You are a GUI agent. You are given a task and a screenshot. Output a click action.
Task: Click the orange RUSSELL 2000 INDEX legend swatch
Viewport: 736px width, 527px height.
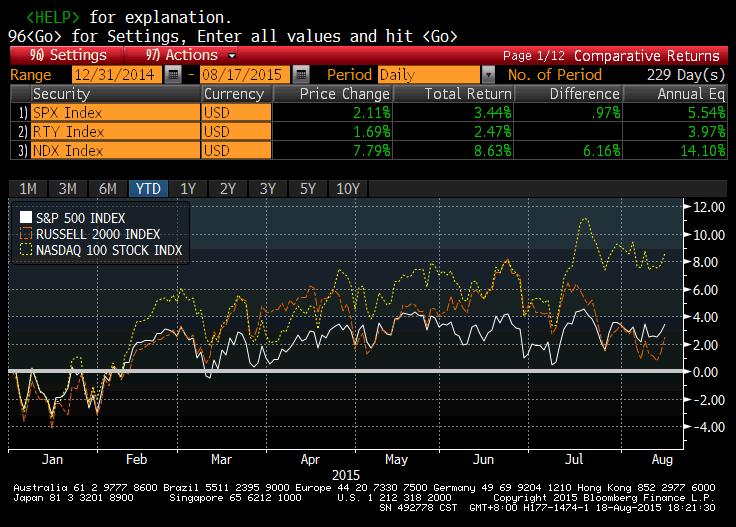pyautogui.click(x=26, y=233)
